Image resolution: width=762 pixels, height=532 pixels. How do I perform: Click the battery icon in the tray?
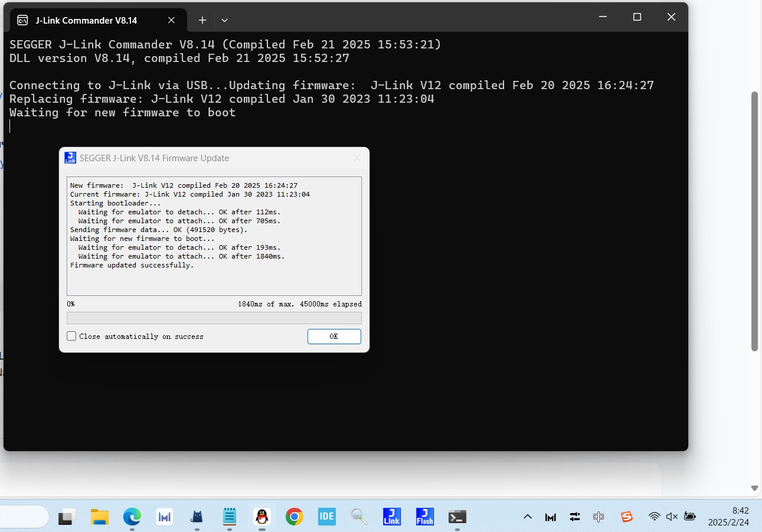[x=689, y=517]
